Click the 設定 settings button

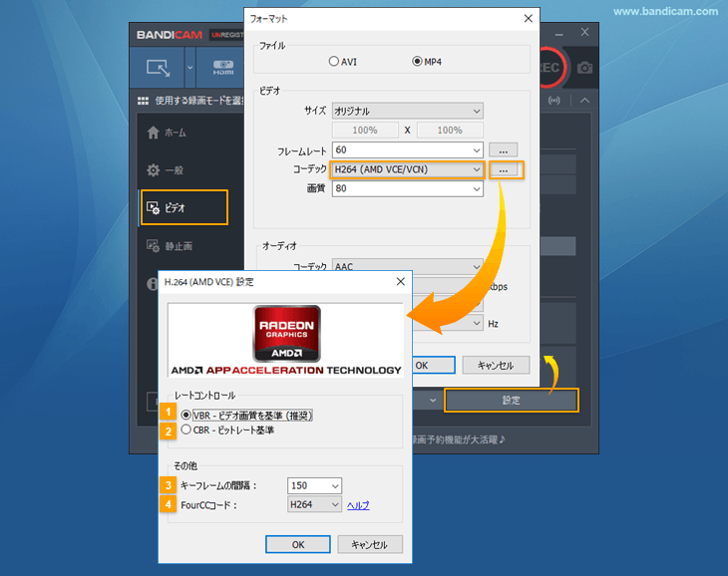pyautogui.click(x=511, y=400)
